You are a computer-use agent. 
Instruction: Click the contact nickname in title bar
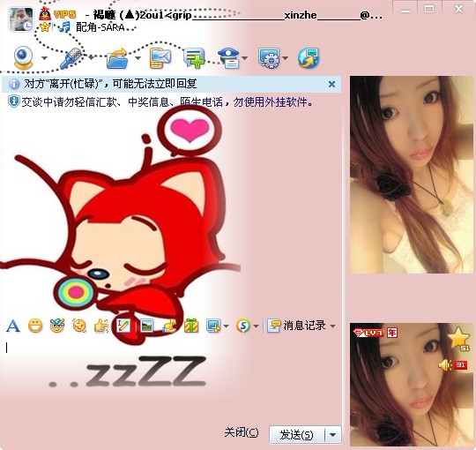pyautogui.click(x=237, y=15)
